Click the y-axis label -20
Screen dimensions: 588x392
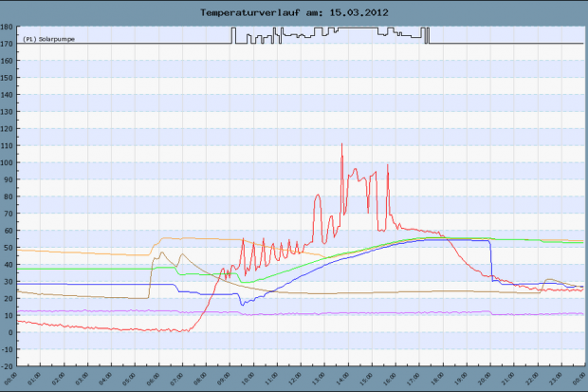[x=8, y=366]
